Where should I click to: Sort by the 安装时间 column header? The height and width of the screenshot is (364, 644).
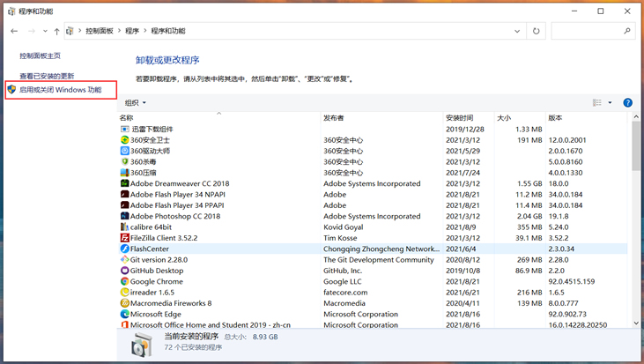pos(468,118)
